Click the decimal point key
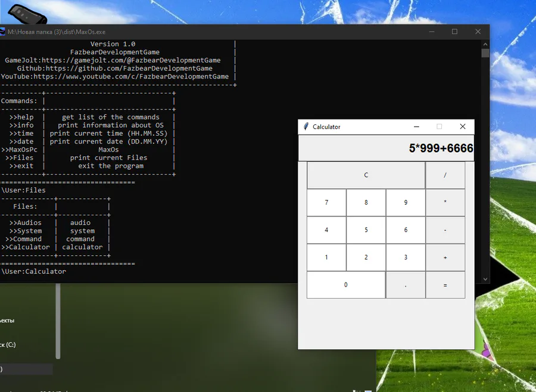536x392 pixels. tap(406, 285)
